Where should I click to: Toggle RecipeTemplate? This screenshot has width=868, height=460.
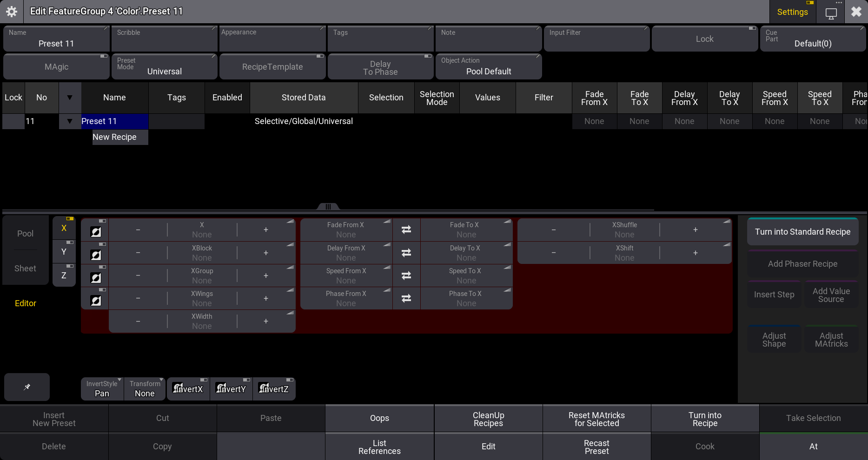pyautogui.click(x=272, y=66)
